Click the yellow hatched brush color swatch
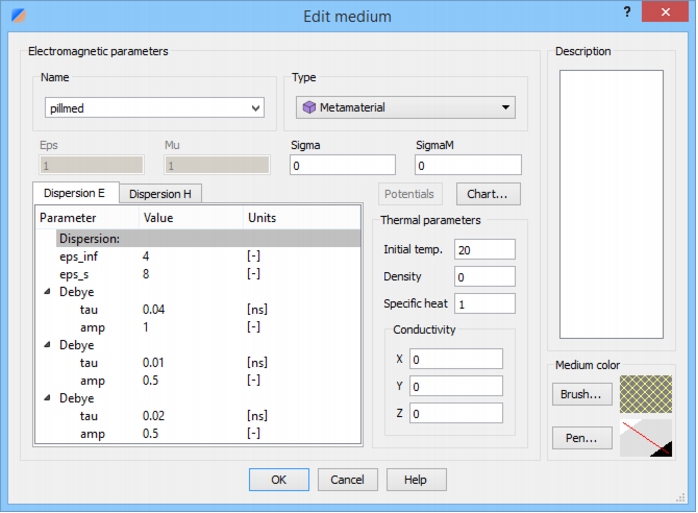This screenshot has width=698, height=513. pyautogui.click(x=646, y=394)
